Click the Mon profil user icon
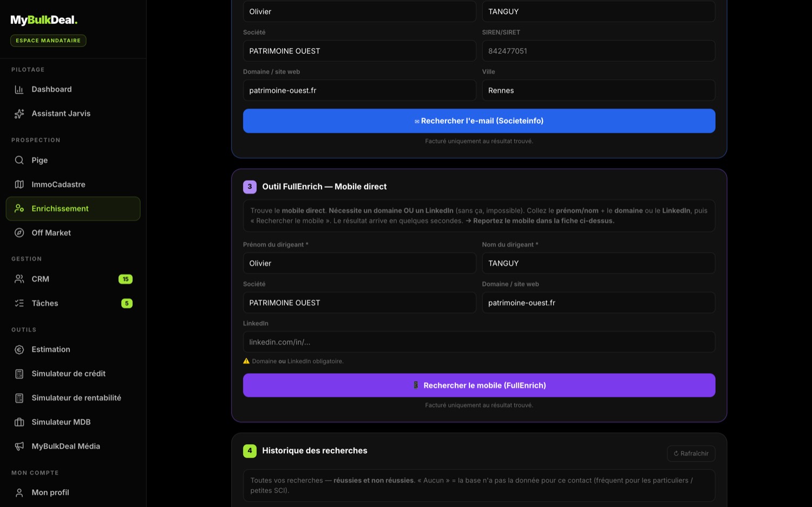 (19, 493)
